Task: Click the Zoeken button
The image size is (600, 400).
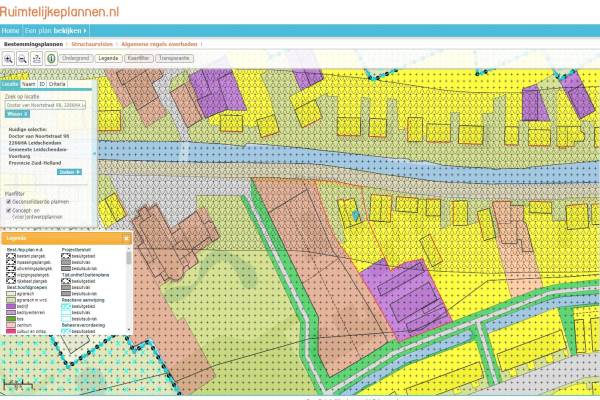Action: (68, 172)
